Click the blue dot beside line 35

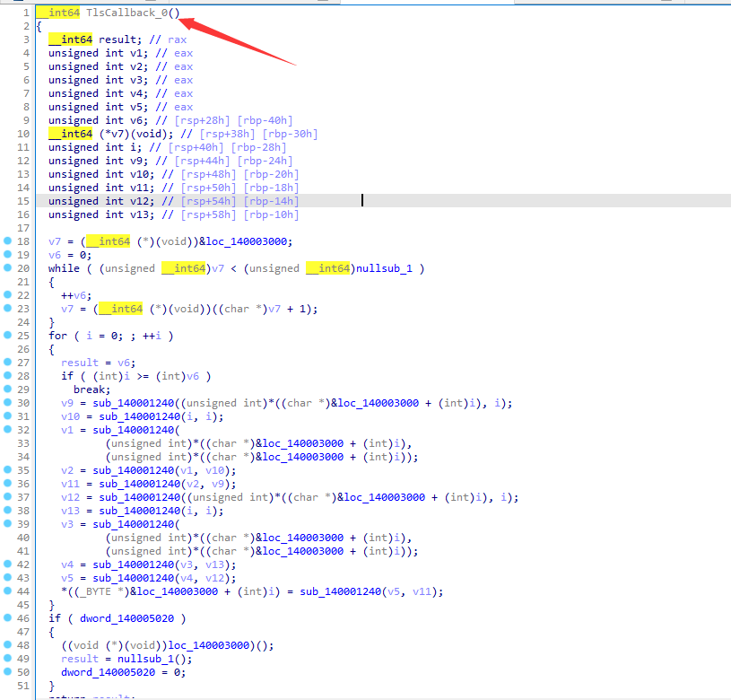coord(7,469)
